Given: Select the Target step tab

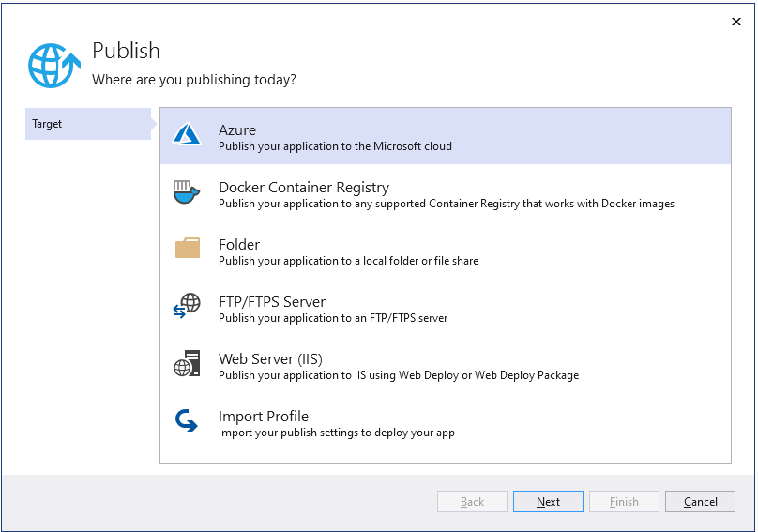Looking at the screenshot, I should point(87,124).
